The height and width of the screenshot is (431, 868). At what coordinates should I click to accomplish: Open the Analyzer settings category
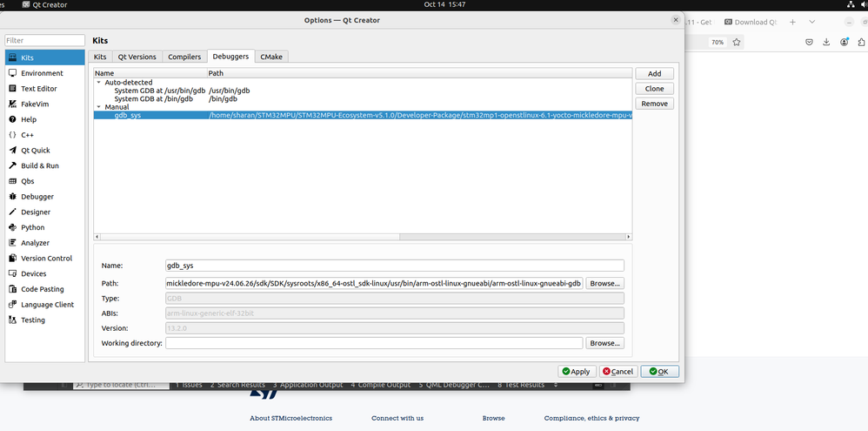pyautogui.click(x=45, y=243)
